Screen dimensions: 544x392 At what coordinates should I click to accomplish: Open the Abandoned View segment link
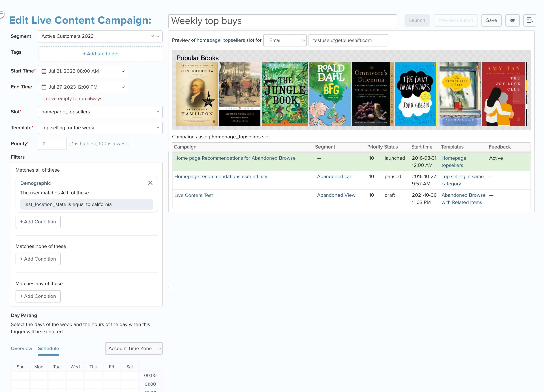coord(336,195)
